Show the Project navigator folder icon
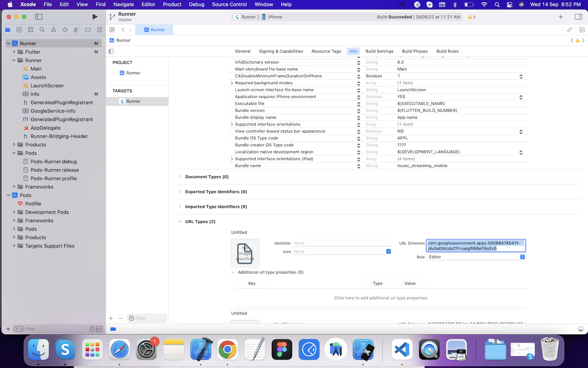 click(7, 30)
